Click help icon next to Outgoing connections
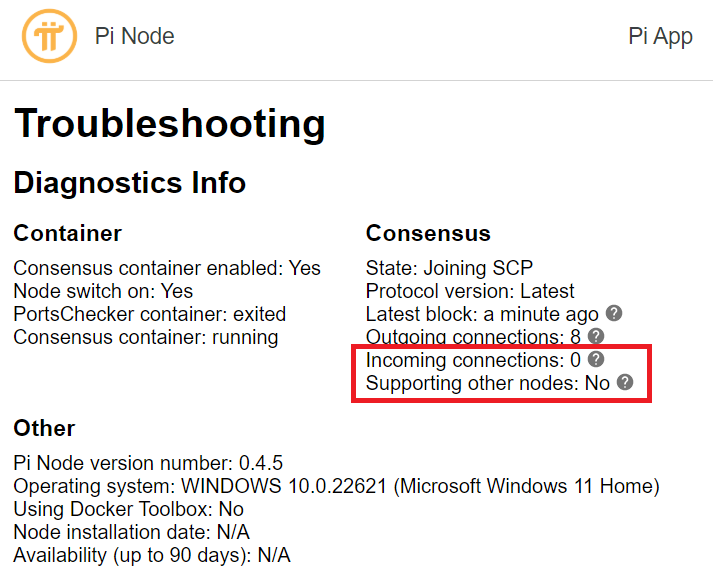The width and height of the screenshot is (713, 582). pyautogui.click(x=596, y=336)
